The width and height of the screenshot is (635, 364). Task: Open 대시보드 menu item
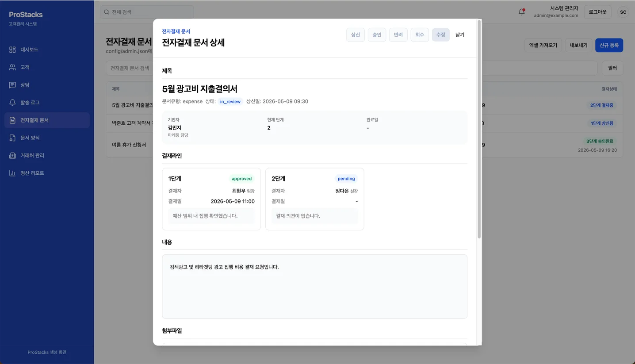pyautogui.click(x=47, y=50)
